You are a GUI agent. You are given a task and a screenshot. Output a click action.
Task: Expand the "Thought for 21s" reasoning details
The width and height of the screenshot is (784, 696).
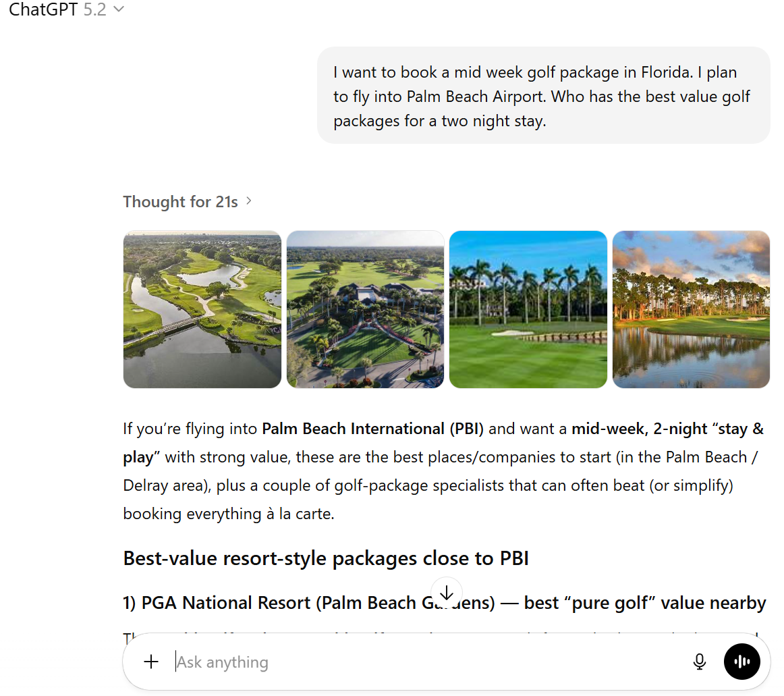[248, 200]
